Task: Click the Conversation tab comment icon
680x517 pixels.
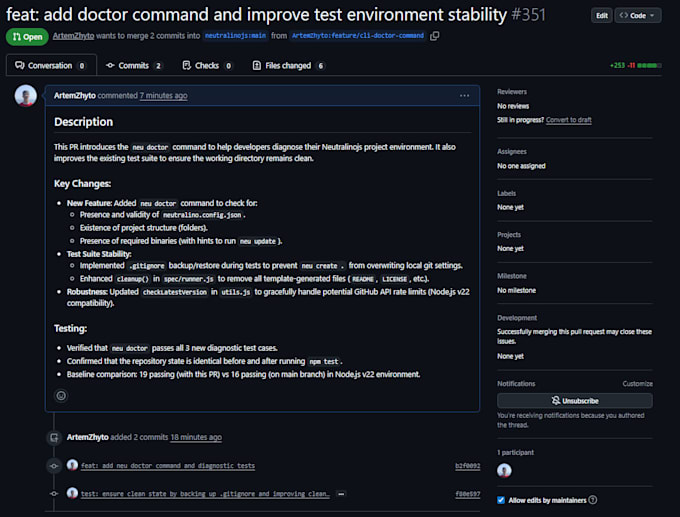Action: pos(20,65)
